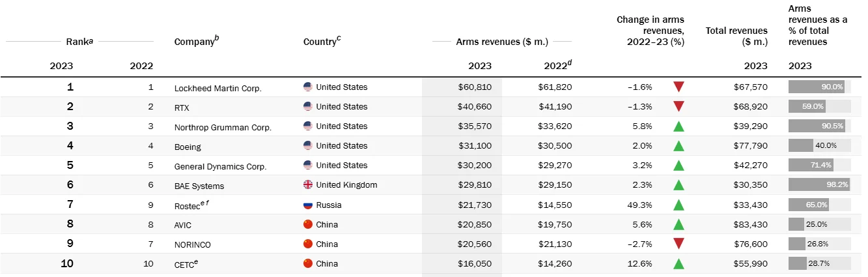Click the 90.0% bar for Lockheed Martin
Screen dimensions: 868x277
817,87
